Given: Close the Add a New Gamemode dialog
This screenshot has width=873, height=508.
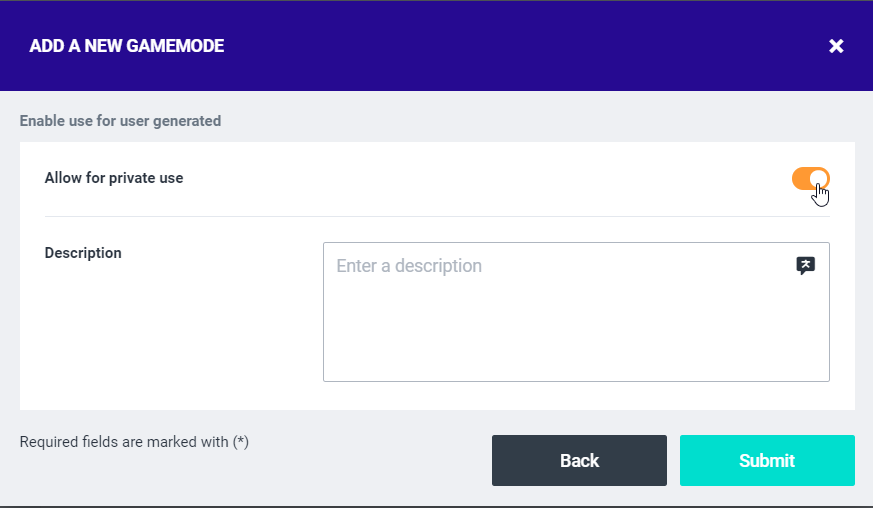Looking at the screenshot, I should pos(836,46).
